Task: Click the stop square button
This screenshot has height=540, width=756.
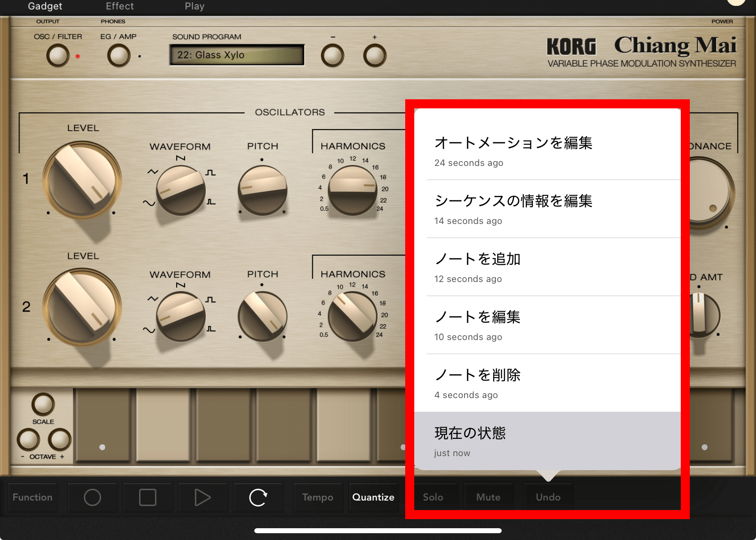Action: [148, 497]
